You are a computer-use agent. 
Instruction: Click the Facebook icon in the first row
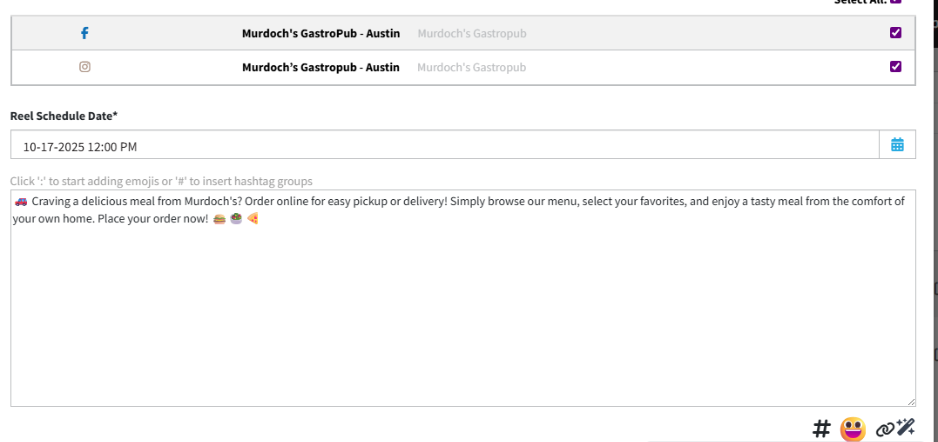click(85, 33)
